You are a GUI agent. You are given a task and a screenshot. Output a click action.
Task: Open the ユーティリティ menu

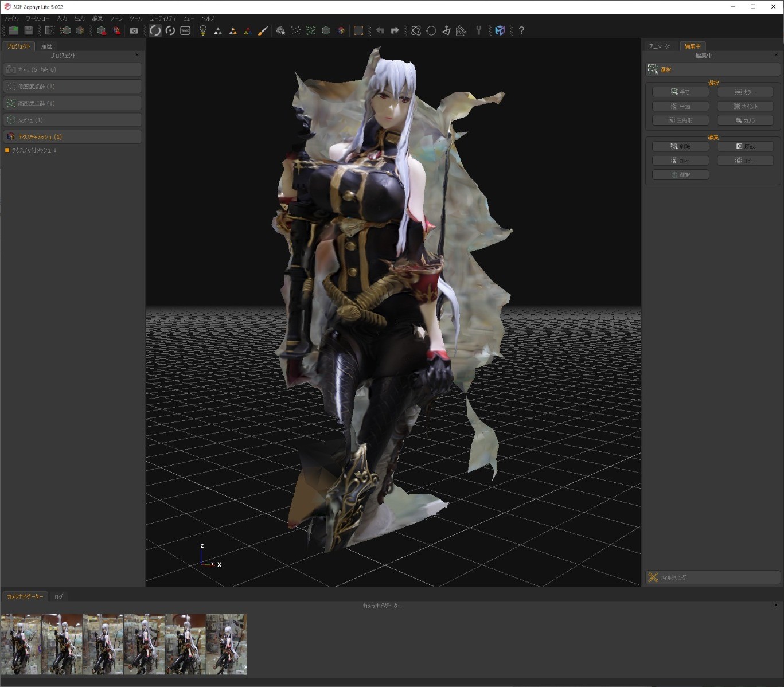(163, 18)
